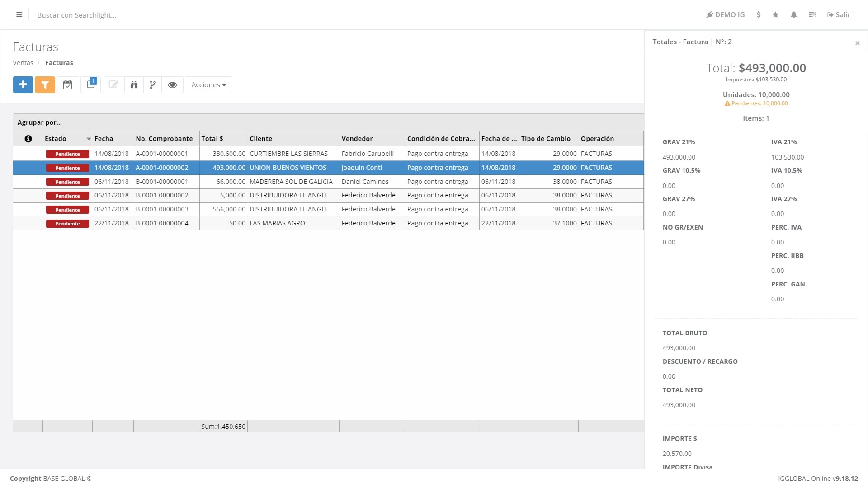Click the calendar check icon

(x=67, y=85)
